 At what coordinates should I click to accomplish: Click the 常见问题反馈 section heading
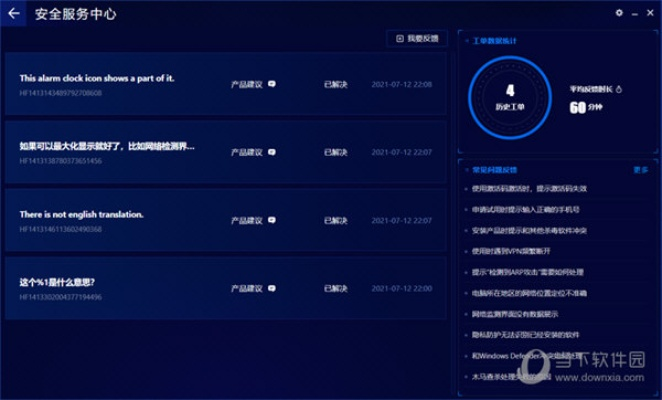[x=494, y=170]
